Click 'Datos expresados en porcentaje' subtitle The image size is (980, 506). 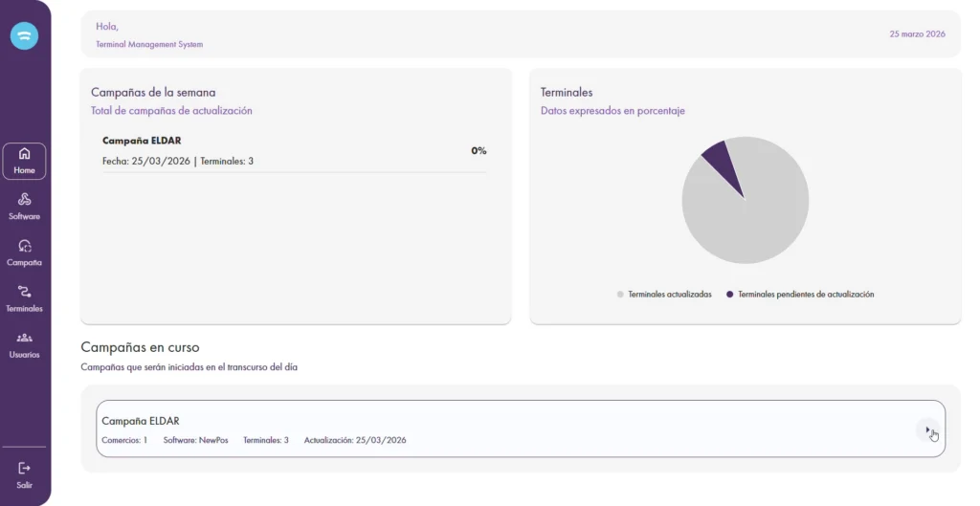(x=612, y=111)
